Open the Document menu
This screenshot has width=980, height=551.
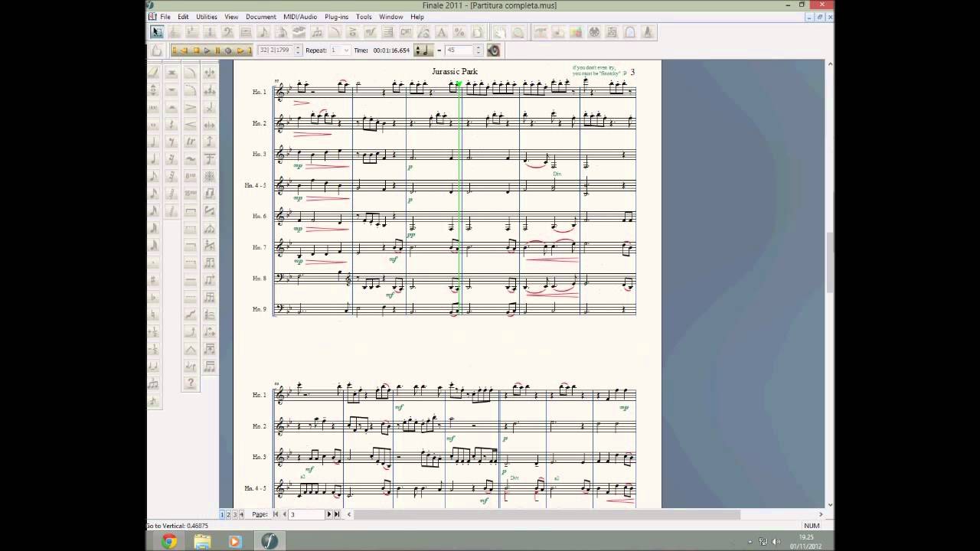(261, 17)
